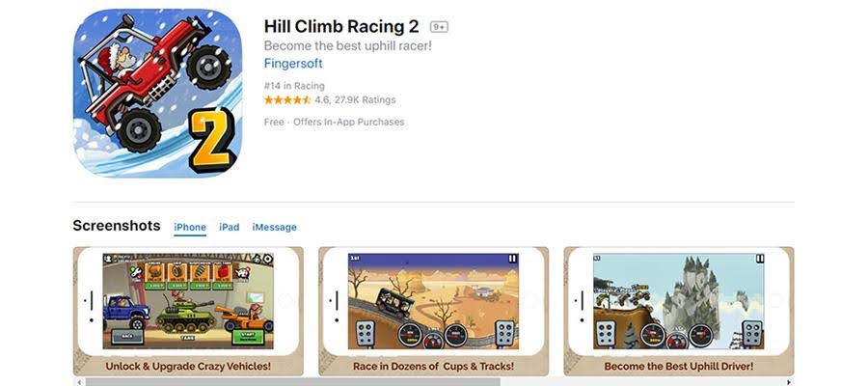Image resolution: width=868 pixels, height=386 pixels.
Task: Click gas pedal icon in desert screenshot
Action: tap(504, 333)
